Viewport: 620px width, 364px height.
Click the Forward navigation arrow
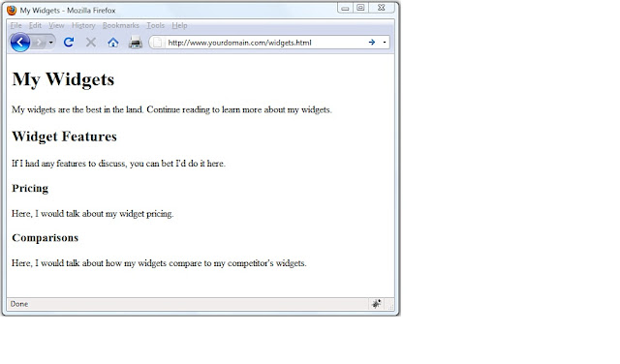(x=39, y=43)
